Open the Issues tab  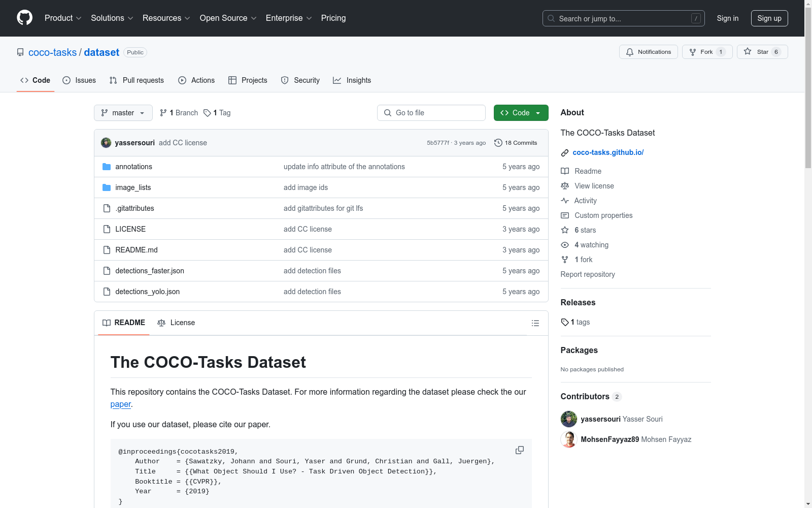[79, 80]
